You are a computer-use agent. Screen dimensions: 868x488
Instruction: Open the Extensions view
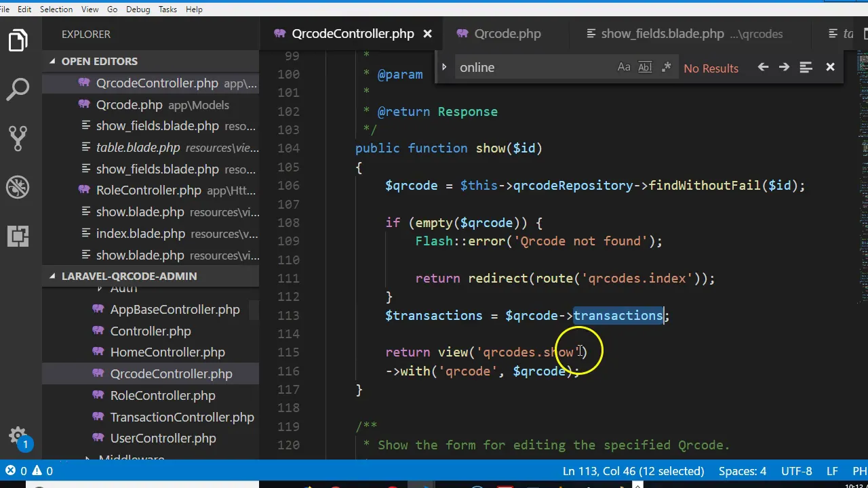(18, 235)
